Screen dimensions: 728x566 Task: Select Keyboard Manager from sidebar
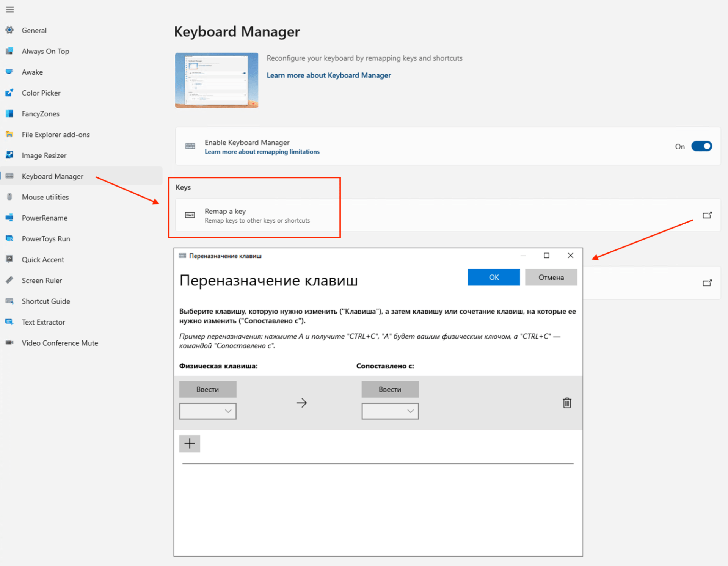tap(52, 176)
